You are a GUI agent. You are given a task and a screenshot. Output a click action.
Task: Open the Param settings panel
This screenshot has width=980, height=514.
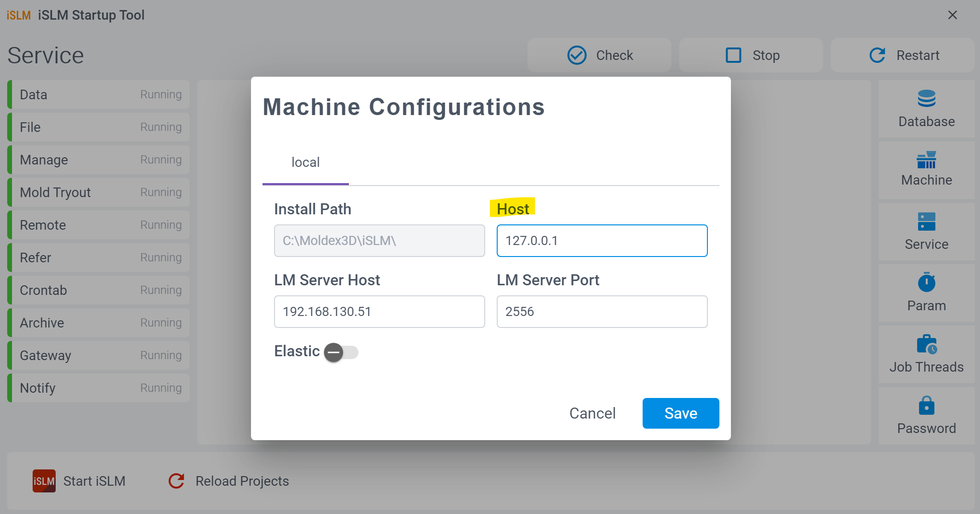[926, 292]
